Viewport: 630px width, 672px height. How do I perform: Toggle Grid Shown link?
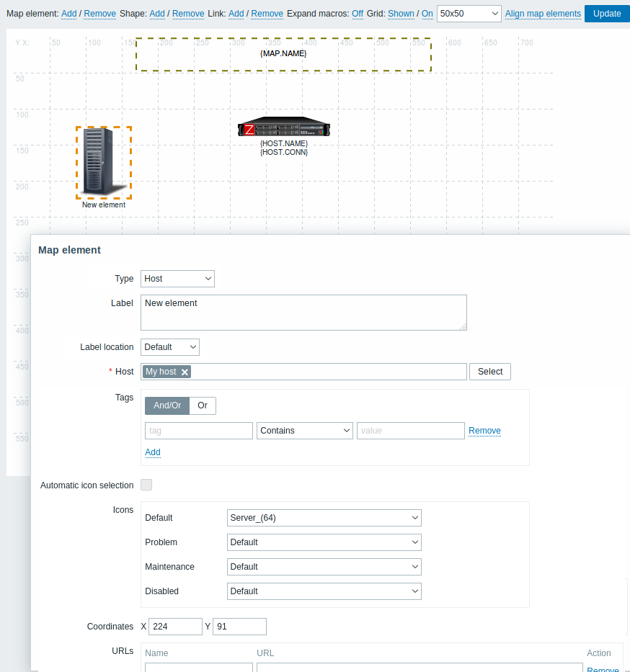(401, 14)
